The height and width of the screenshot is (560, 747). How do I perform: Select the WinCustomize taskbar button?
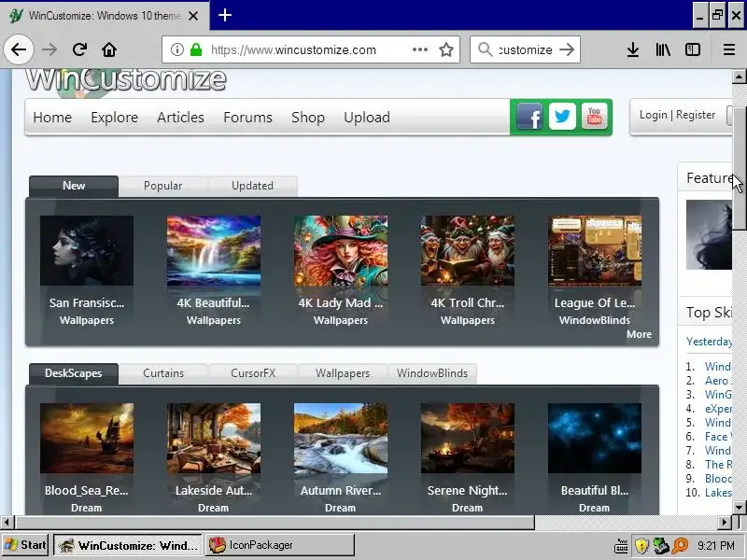pyautogui.click(x=128, y=545)
